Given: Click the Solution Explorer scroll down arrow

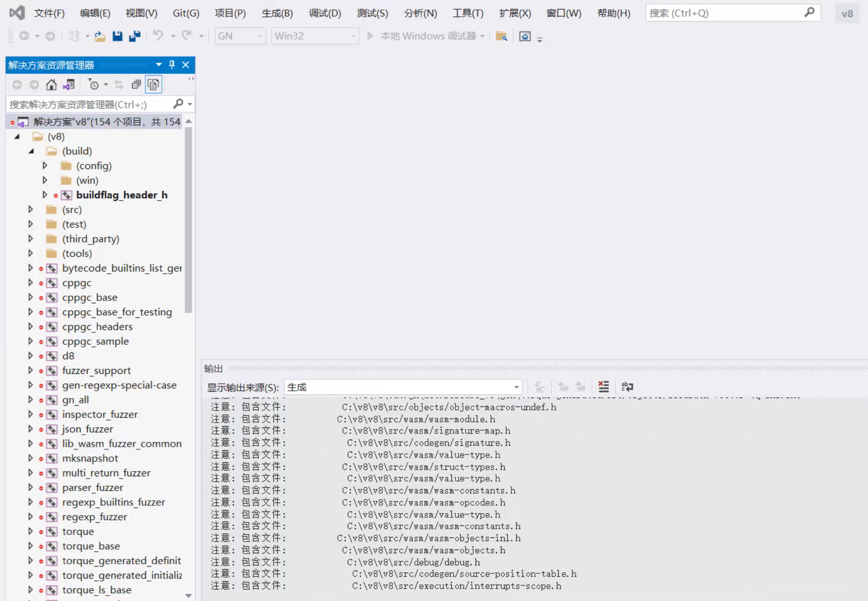Looking at the screenshot, I should (189, 596).
